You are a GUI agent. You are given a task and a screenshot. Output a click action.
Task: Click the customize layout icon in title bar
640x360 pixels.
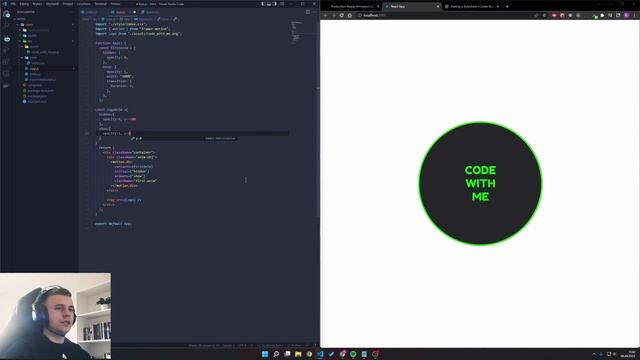click(x=282, y=4)
